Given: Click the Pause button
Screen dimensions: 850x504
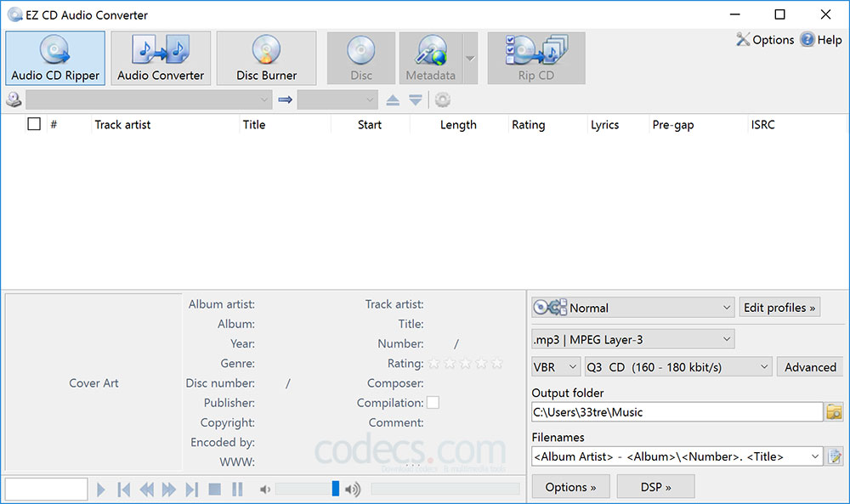Looking at the screenshot, I should pos(237,490).
